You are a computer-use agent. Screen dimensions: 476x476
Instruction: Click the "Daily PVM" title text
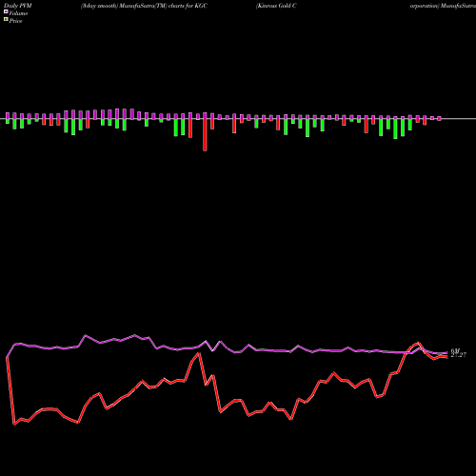[18, 6]
